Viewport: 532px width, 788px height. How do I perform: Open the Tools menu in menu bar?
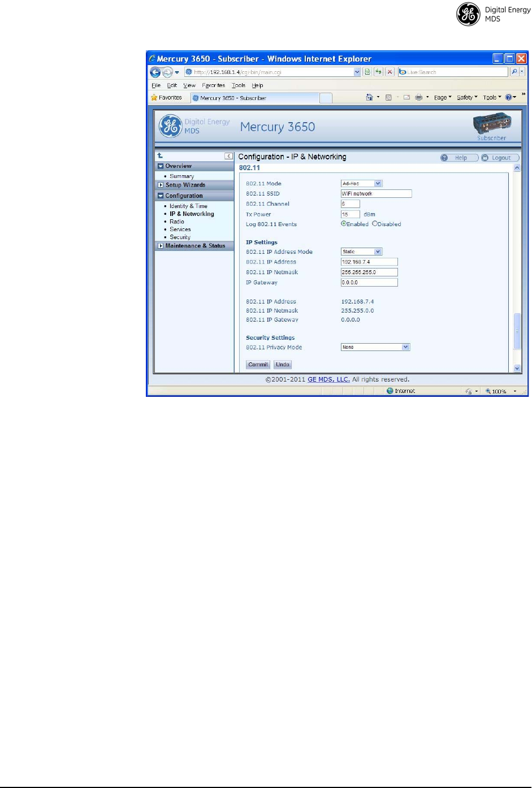pyautogui.click(x=239, y=85)
